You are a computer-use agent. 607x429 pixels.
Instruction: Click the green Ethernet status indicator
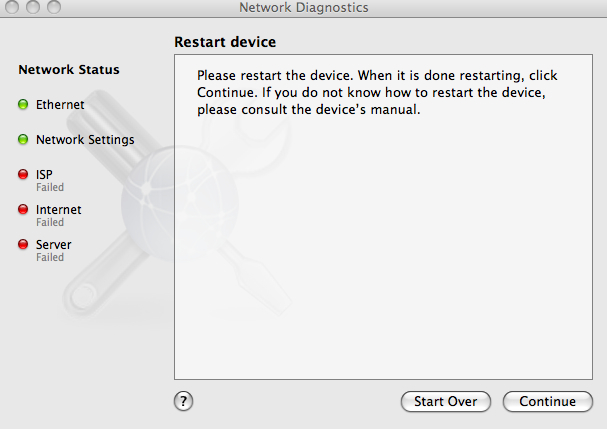coord(23,105)
